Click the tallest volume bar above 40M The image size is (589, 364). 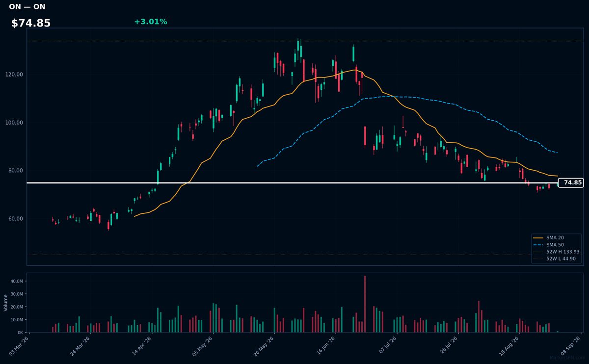[365, 304]
